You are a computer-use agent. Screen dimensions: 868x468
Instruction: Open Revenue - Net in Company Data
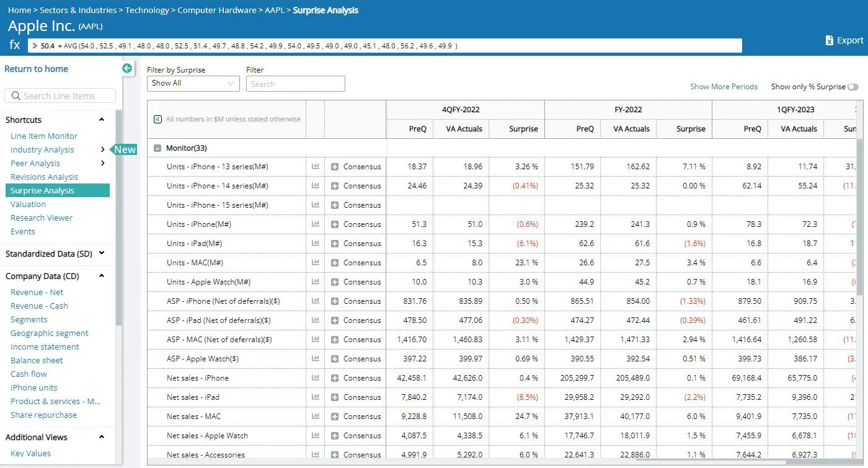pos(37,292)
